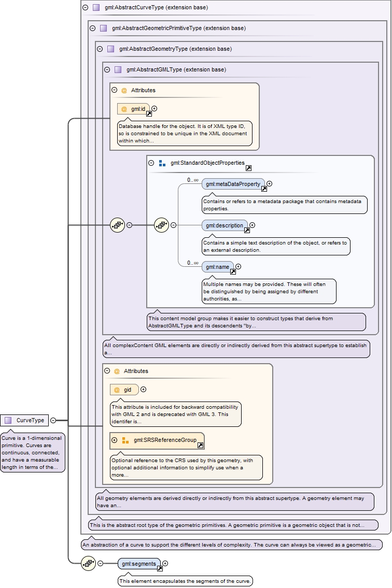Collapse inner sequence of StandardObjectProperties

(x=174, y=225)
